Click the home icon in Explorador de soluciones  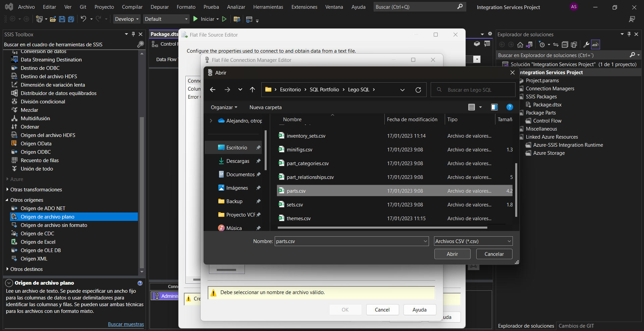point(520,45)
